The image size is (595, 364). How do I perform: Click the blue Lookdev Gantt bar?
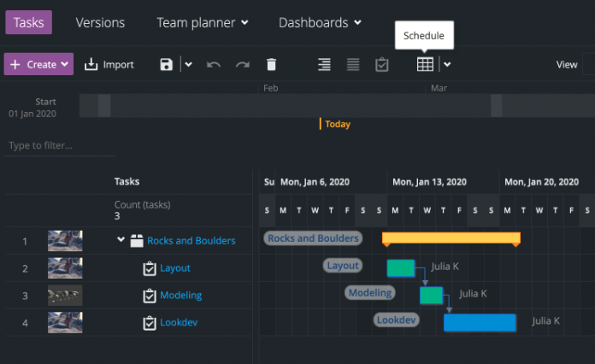pyautogui.click(x=480, y=322)
